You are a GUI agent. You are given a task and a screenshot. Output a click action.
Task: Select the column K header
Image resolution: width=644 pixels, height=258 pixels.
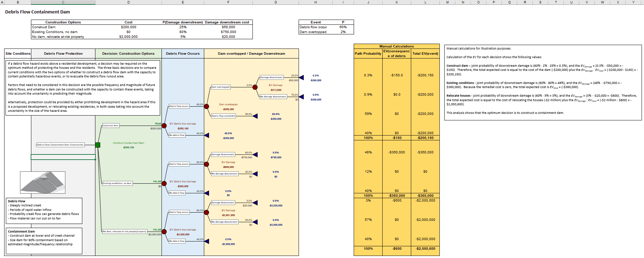[x=397, y=2]
